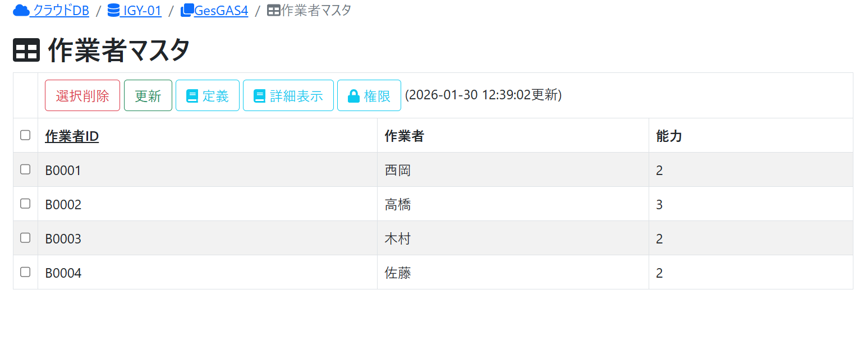Toggle the select-all checkbox in the table header
The height and width of the screenshot is (345, 868).
click(25, 135)
